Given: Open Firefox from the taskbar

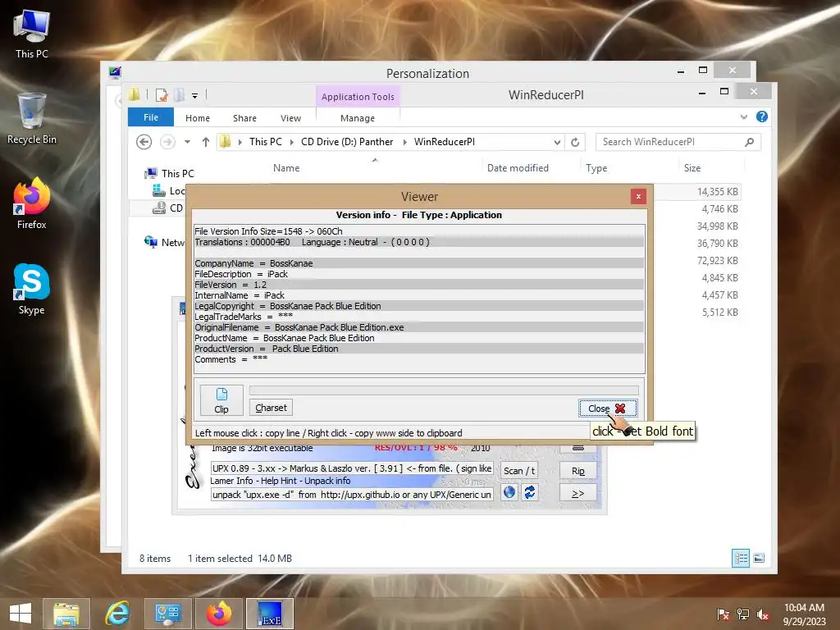Looking at the screenshot, I should pos(218,614).
